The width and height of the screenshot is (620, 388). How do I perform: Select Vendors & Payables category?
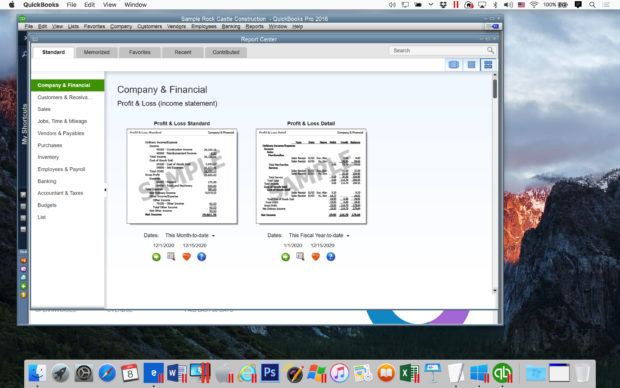pyautogui.click(x=60, y=133)
